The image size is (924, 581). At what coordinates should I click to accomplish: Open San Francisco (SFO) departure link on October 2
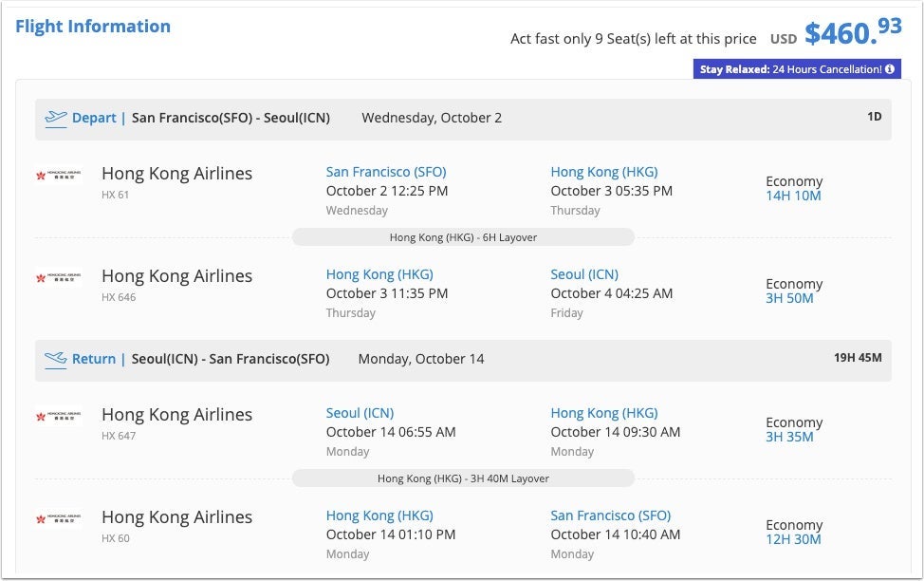[x=385, y=172]
